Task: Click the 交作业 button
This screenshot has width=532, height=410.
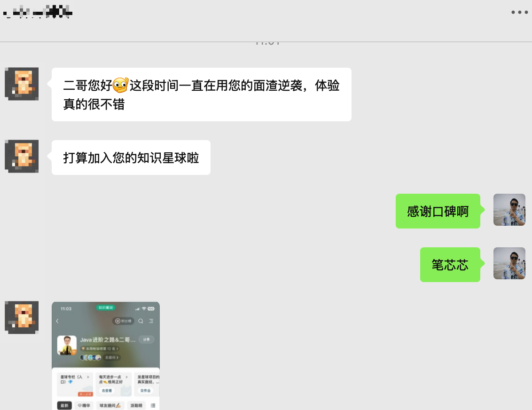Action: (145, 390)
